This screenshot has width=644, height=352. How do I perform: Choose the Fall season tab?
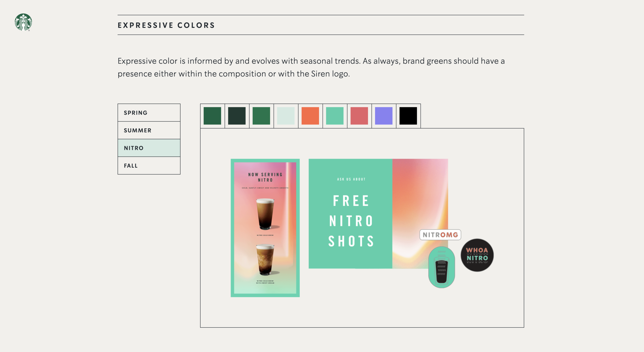(149, 166)
